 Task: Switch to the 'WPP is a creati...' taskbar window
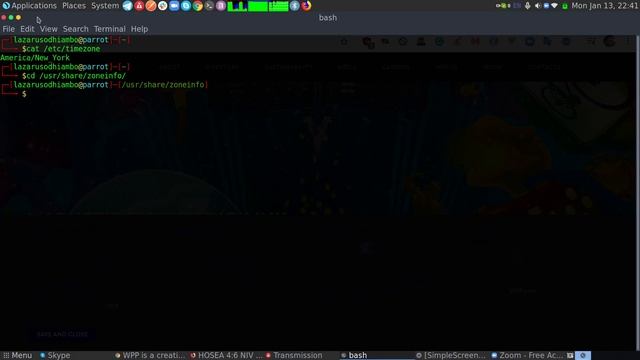(x=150, y=356)
